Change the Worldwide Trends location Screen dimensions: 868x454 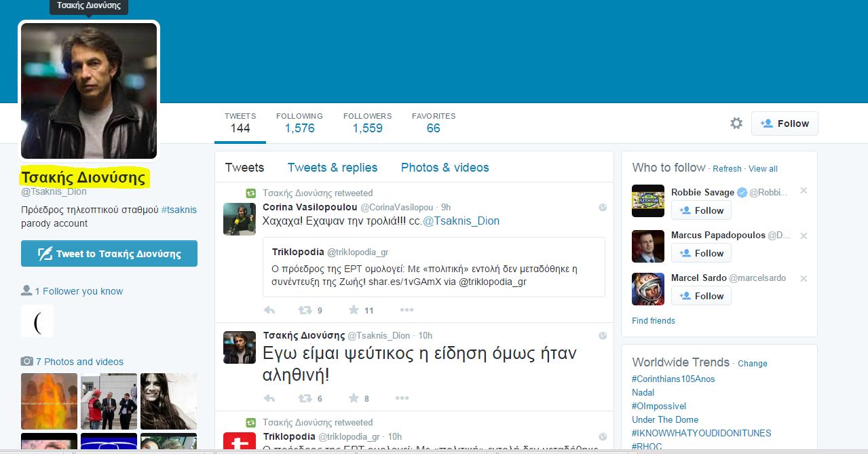pyautogui.click(x=753, y=364)
